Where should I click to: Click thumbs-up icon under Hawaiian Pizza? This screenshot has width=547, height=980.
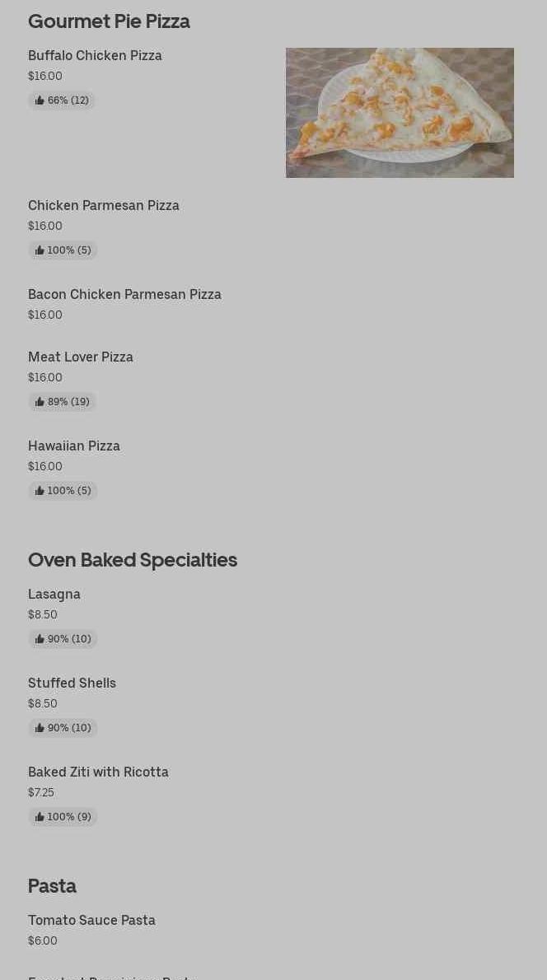pyautogui.click(x=40, y=491)
